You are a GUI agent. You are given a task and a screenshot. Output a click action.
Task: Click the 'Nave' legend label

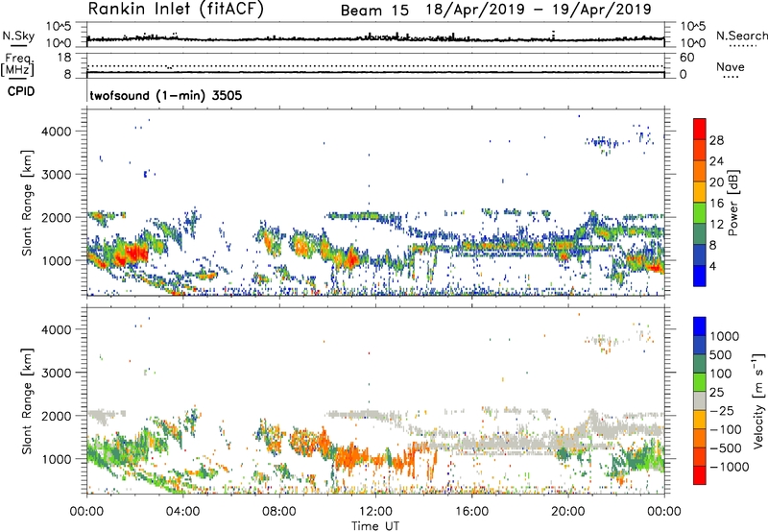pyautogui.click(x=731, y=67)
